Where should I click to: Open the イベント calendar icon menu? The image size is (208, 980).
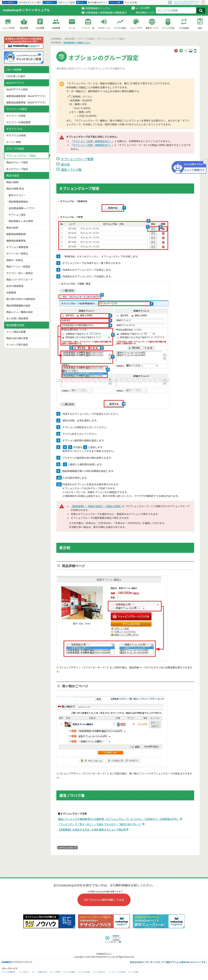(88, 24)
